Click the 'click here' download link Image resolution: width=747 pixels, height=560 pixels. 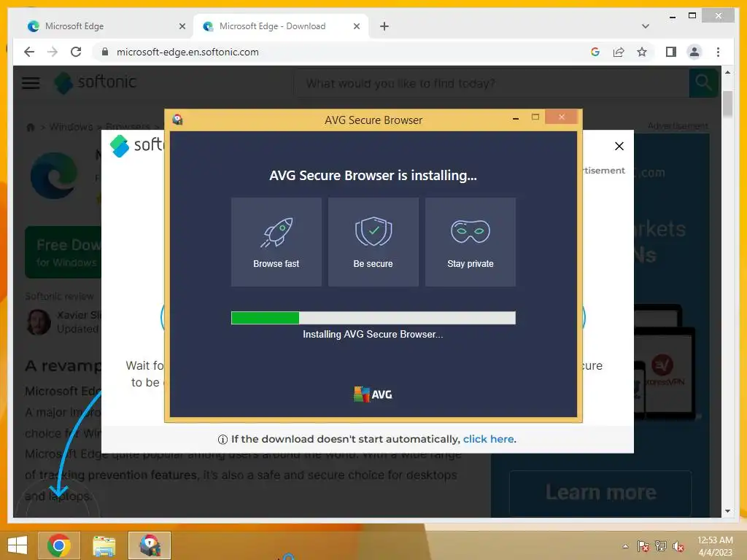click(x=488, y=439)
